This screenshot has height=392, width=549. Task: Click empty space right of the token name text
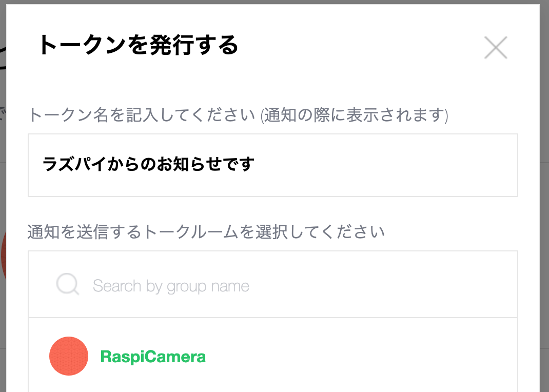[x=385, y=165]
